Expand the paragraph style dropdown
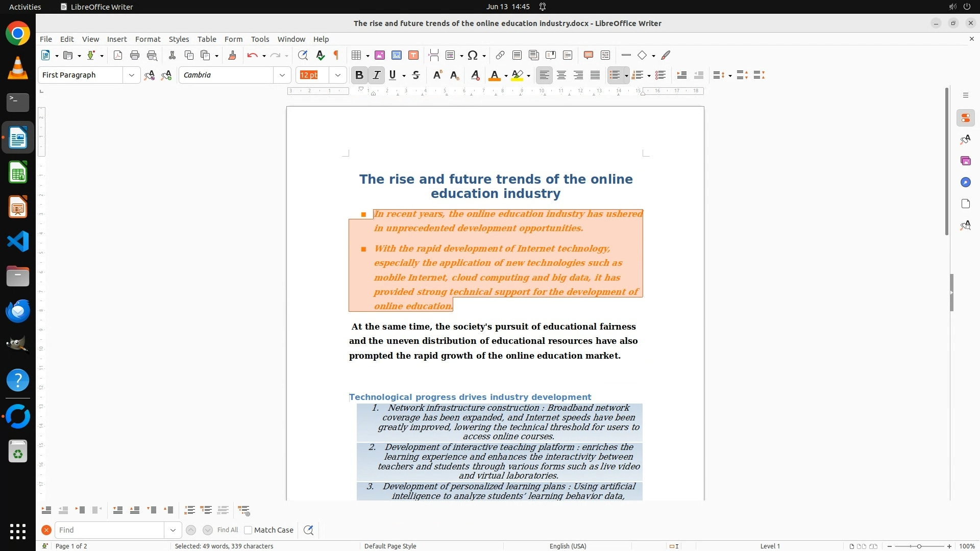 [132, 76]
